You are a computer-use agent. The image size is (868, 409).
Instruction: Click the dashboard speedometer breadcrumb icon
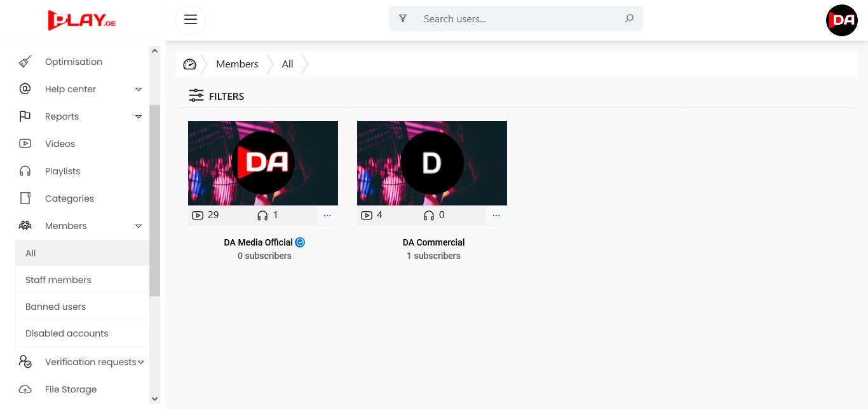tap(189, 64)
